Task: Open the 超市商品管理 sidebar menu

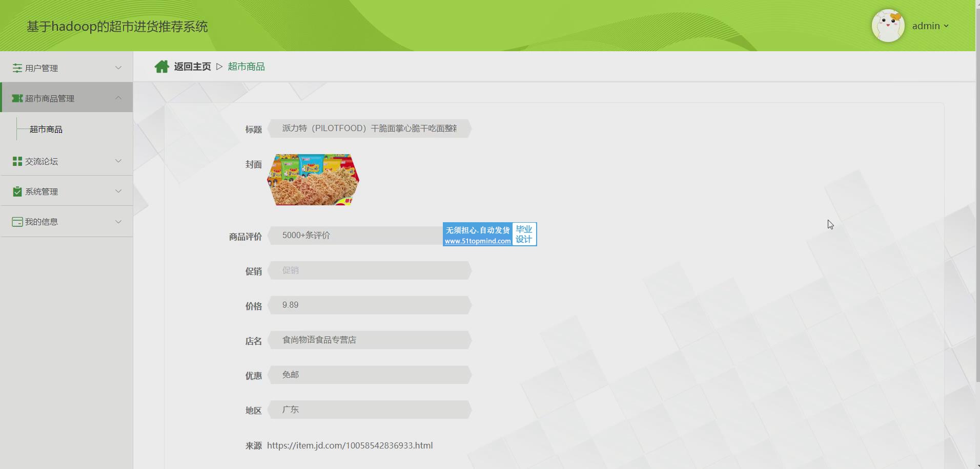Action: point(67,97)
